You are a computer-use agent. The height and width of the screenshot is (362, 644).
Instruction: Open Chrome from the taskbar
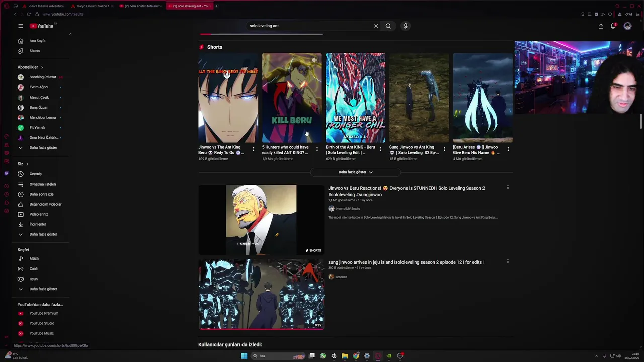356,356
